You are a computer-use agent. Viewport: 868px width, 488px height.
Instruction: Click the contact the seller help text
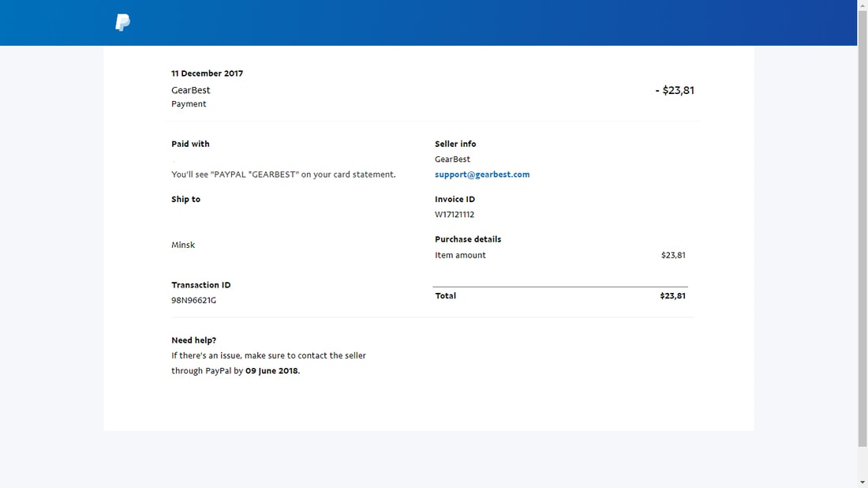pyautogui.click(x=268, y=363)
